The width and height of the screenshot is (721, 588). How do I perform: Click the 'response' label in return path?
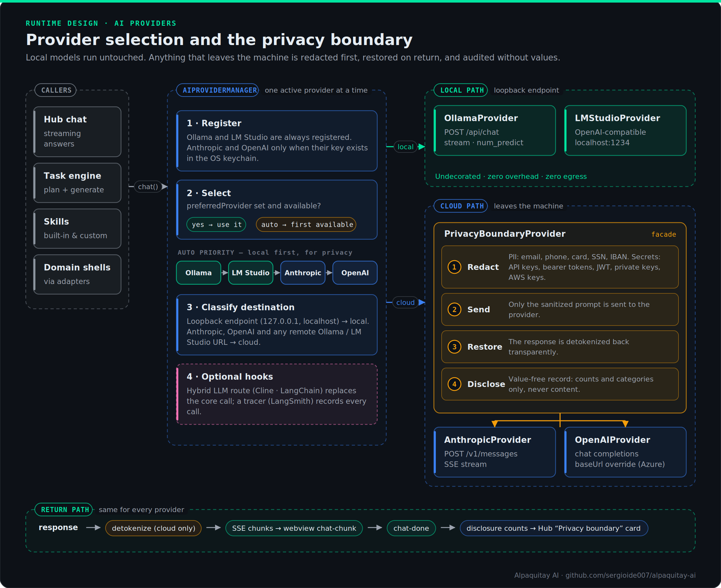coord(58,528)
